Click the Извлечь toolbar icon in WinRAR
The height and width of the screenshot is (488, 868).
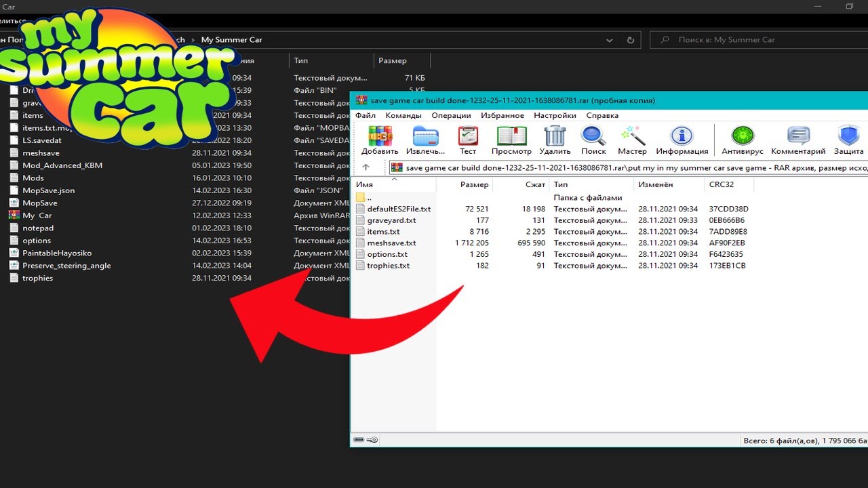pos(425,139)
